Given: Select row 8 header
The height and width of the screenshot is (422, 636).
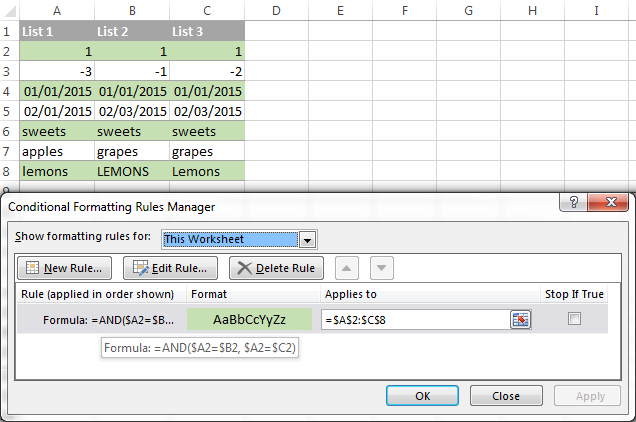Looking at the screenshot, I should pos(9,171).
